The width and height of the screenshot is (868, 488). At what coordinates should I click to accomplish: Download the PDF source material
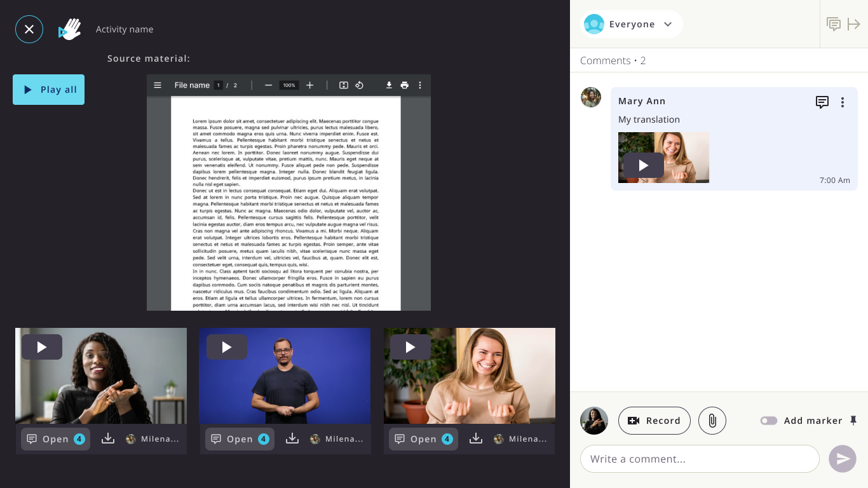(x=389, y=85)
